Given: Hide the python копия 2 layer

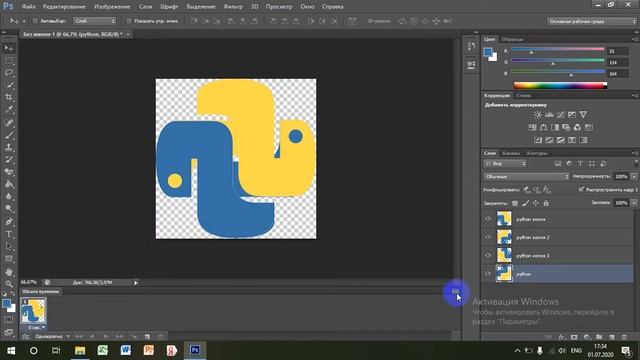Looking at the screenshot, I should coord(488,237).
